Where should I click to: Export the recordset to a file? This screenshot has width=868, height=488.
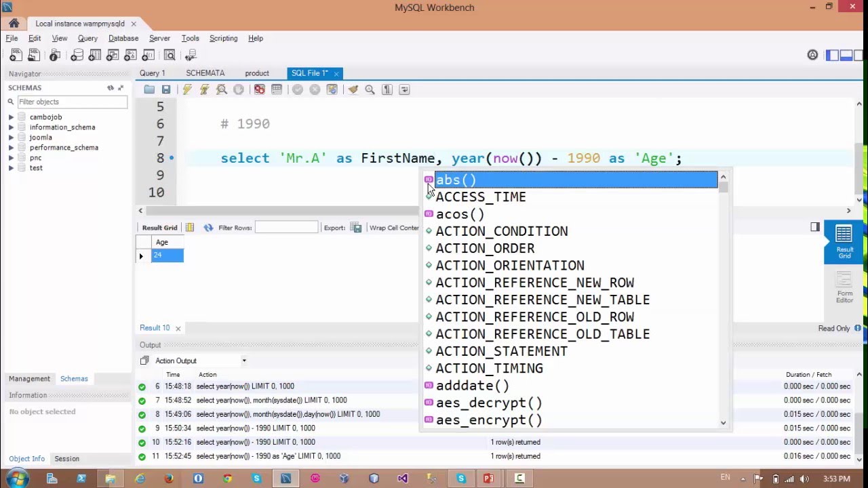pos(356,228)
